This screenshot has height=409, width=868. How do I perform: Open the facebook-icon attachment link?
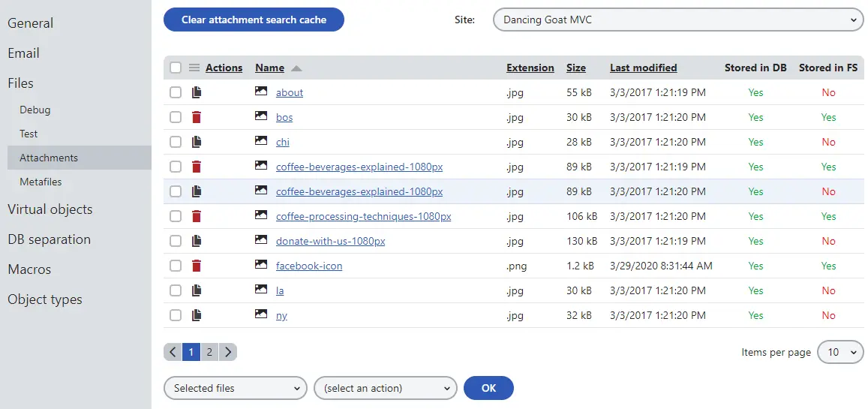pyautogui.click(x=309, y=266)
